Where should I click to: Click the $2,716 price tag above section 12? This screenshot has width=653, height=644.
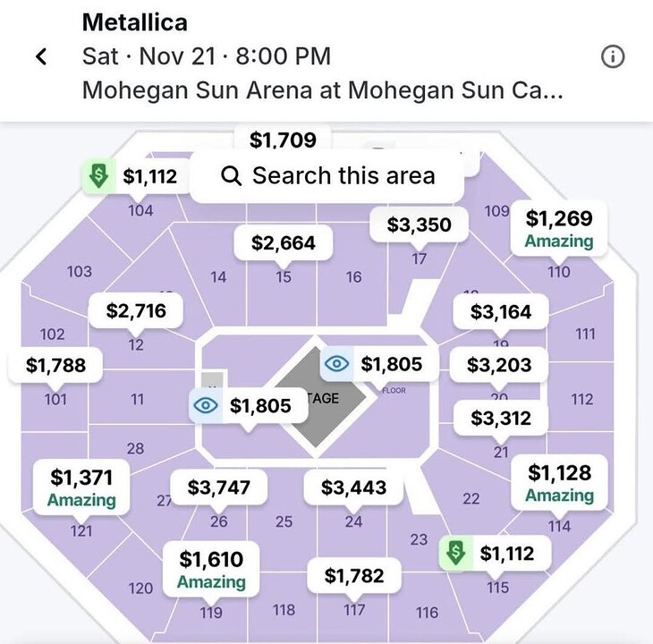click(138, 311)
